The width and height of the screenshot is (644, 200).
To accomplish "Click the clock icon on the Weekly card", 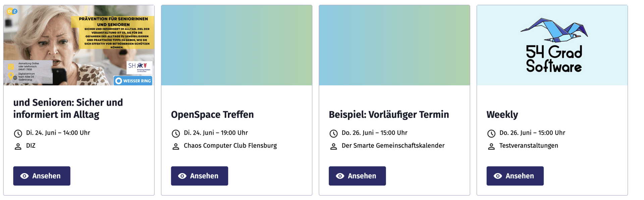I will (x=491, y=134).
